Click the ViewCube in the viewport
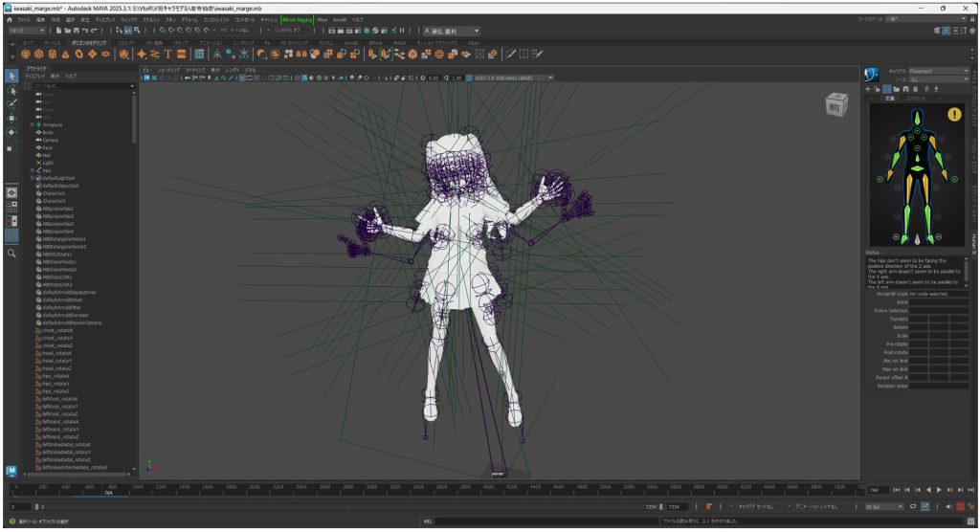The height and width of the screenshot is (532, 980). [836, 104]
